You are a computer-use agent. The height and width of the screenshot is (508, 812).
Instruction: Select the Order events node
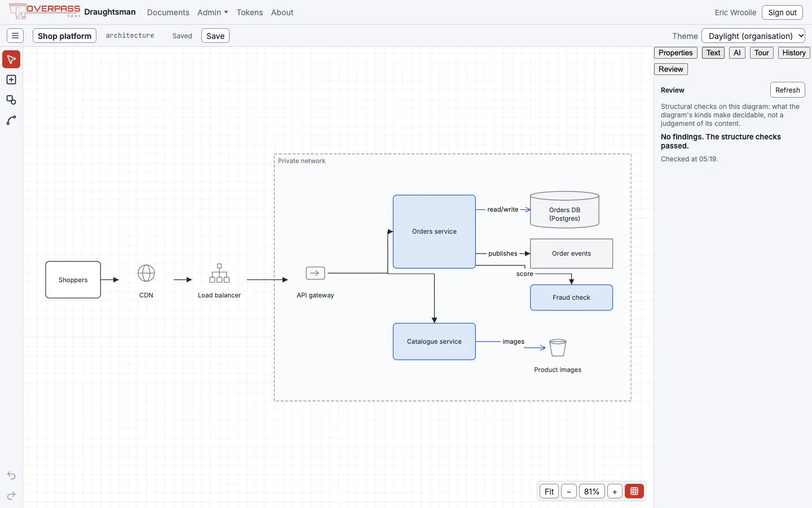(571, 253)
